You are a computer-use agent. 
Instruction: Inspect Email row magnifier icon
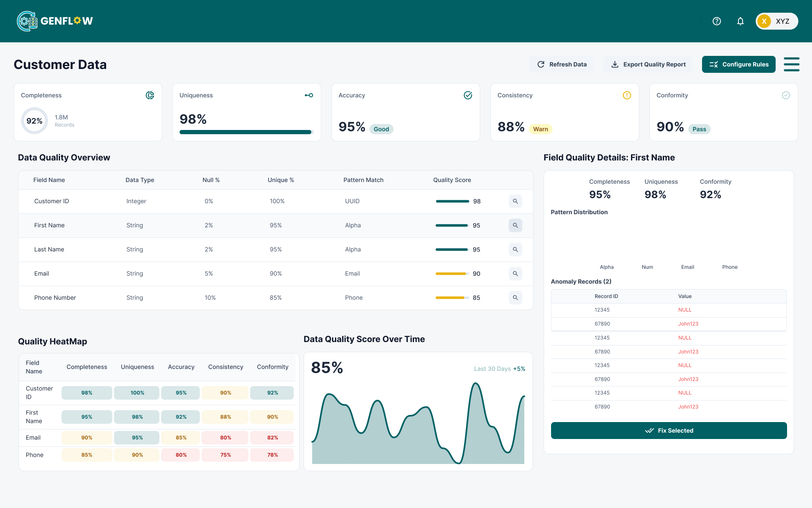coord(515,273)
